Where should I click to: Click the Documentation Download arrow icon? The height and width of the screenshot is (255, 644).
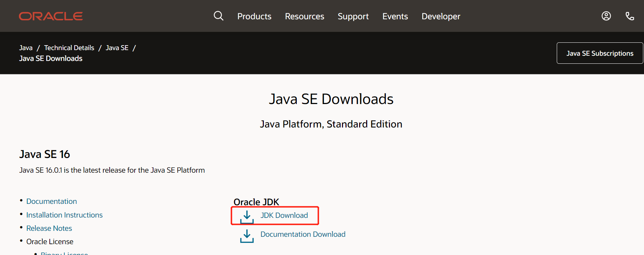pyautogui.click(x=247, y=236)
